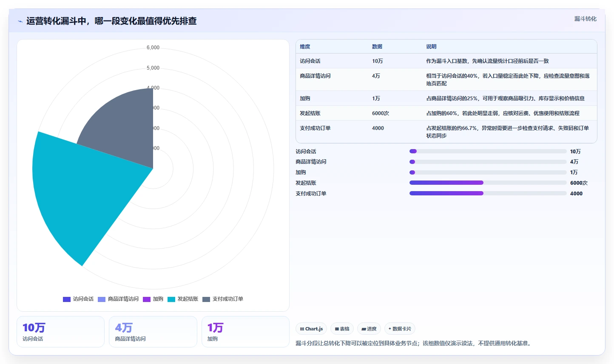Open the 4万 商品详情访问 data card
The height and width of the screenshot is (364, 614).
pyautogui.click(x=153, y=332)
